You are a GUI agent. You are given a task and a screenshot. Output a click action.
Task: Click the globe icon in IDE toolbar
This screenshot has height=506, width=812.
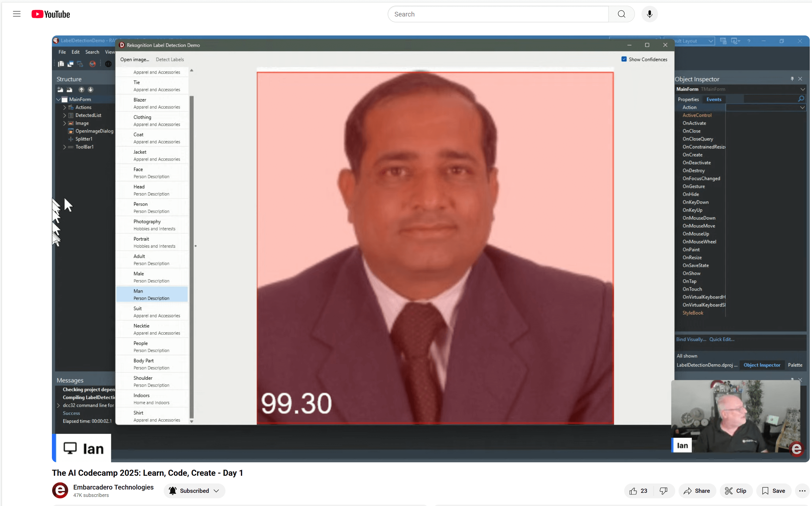[x=108, y=63]
